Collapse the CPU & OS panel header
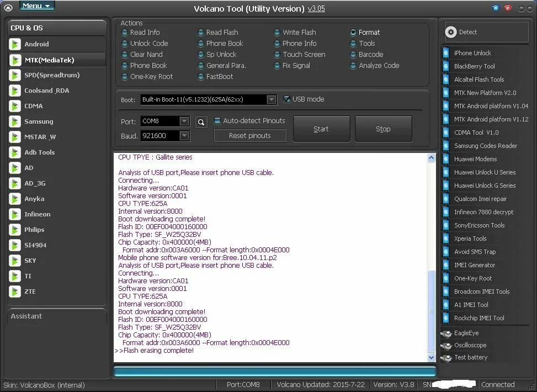This screenshot has width=537, height=392. pyautogui.click(x=57, y=28)
